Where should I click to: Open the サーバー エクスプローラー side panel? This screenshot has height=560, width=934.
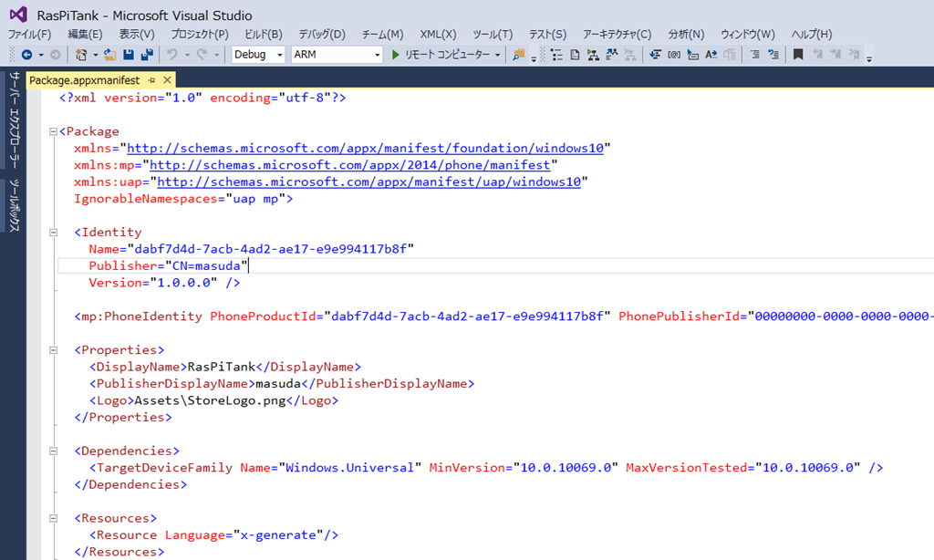click(14, 119)
